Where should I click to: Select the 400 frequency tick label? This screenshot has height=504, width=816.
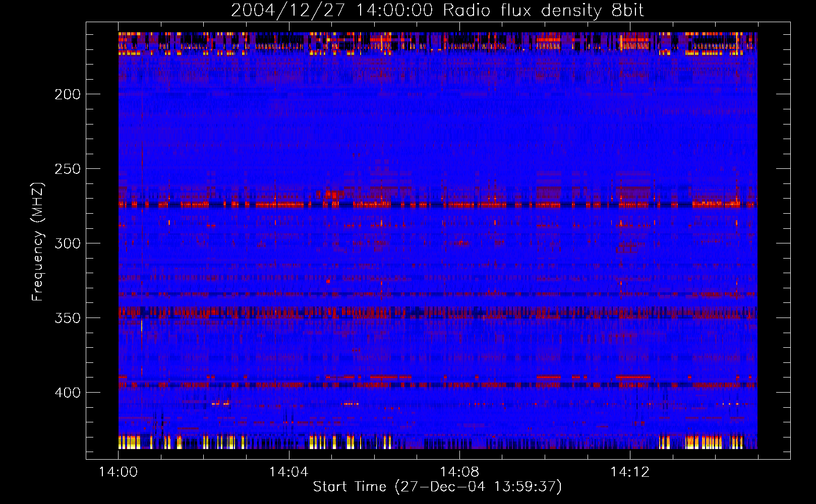coord(68,393)
